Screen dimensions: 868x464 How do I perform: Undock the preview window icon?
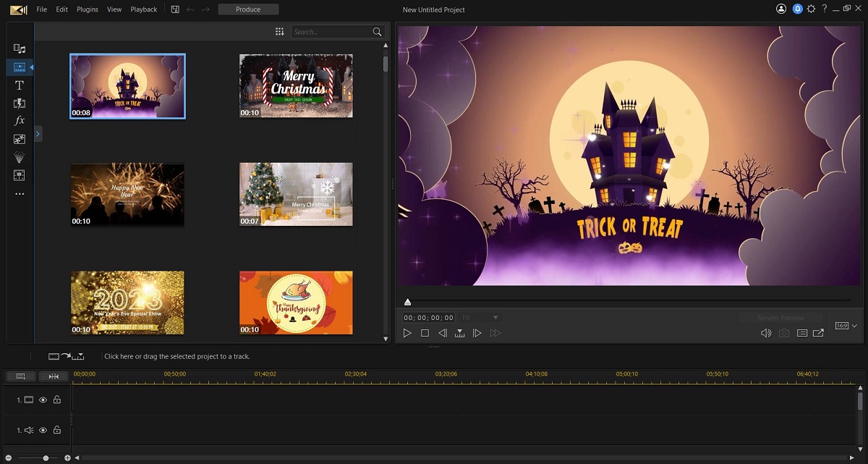[x=818, y=333]
